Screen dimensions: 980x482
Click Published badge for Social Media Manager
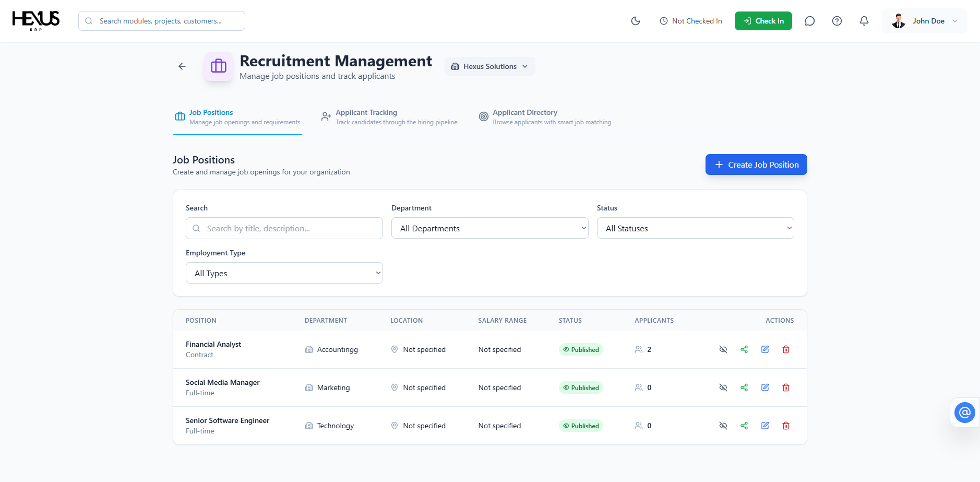581,387
